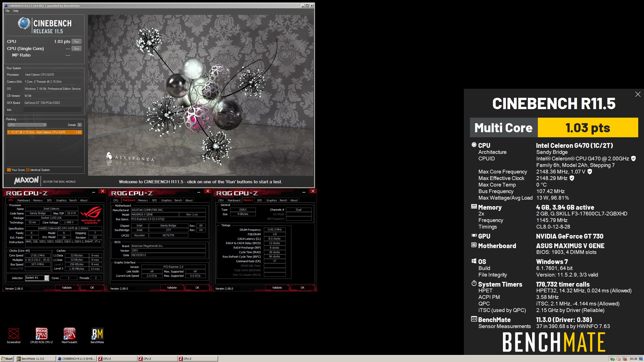
Task: Click the verified shield next to CPUID
Action: (633, 159)
